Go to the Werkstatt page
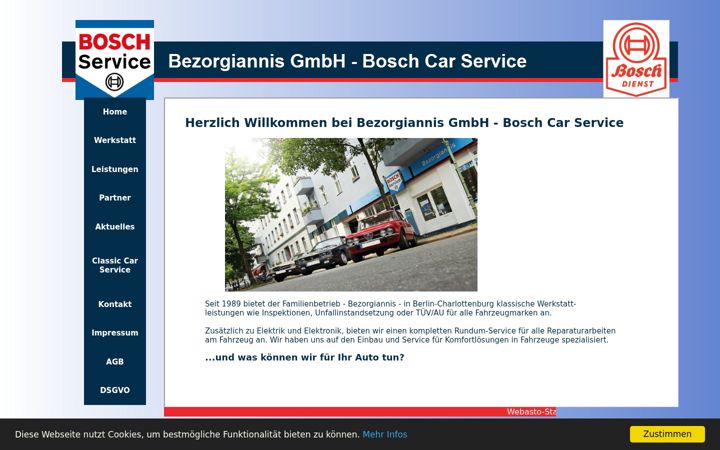Screen dimensions: 720x450 point(115,140)
